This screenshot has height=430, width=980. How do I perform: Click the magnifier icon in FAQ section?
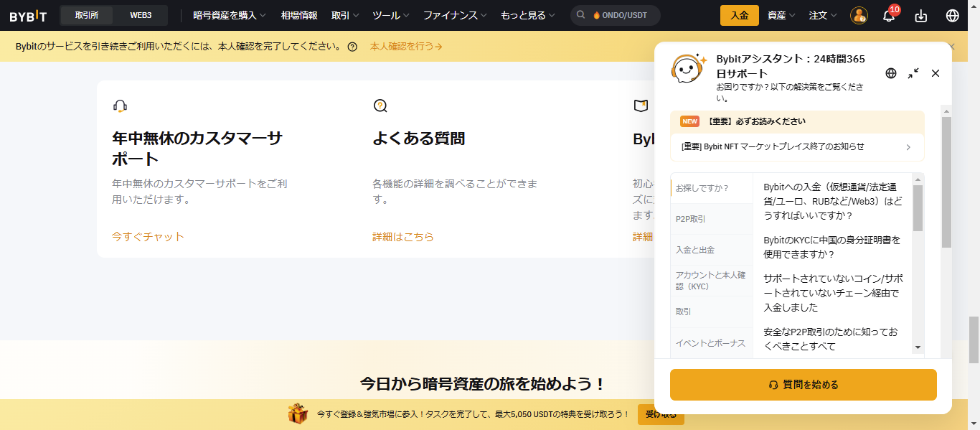click(x=380, y=105)
